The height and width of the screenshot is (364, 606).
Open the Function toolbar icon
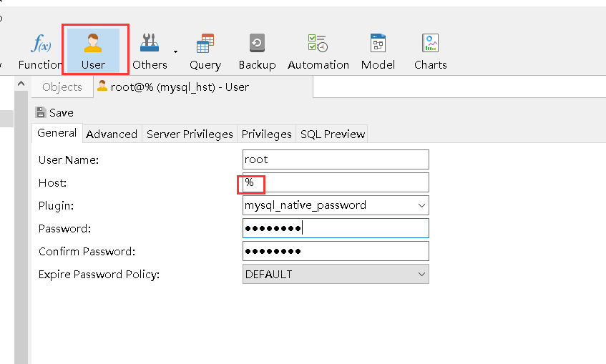(x=40, y=51)
